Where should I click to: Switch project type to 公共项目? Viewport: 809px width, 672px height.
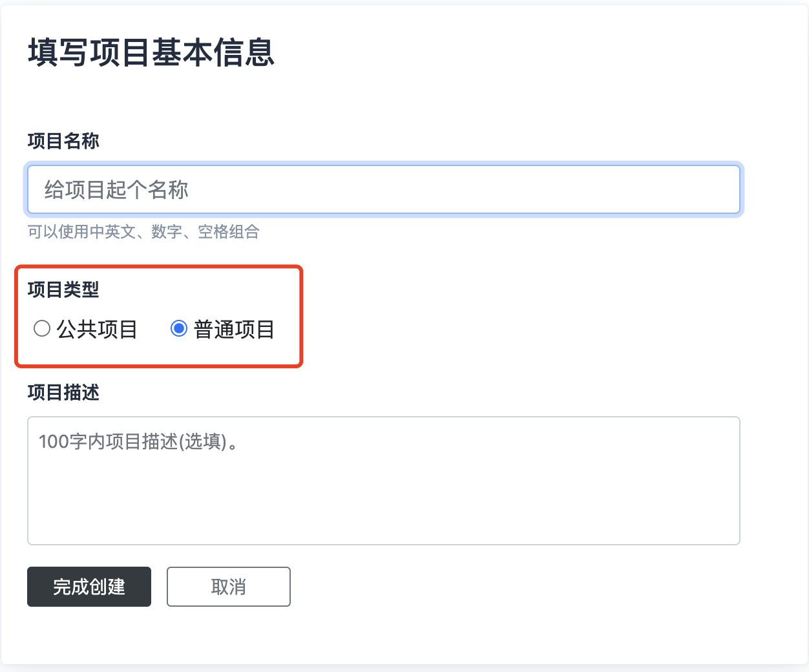(x=42, y=329)
